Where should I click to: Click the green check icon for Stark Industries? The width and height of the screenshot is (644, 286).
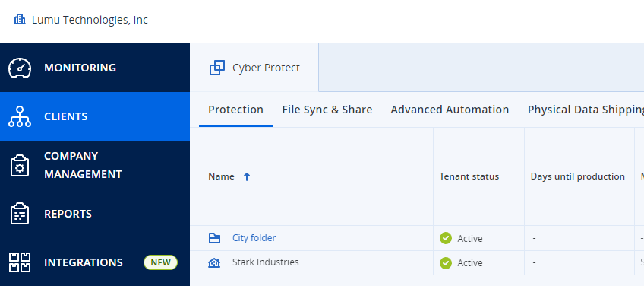pos(446,262)
